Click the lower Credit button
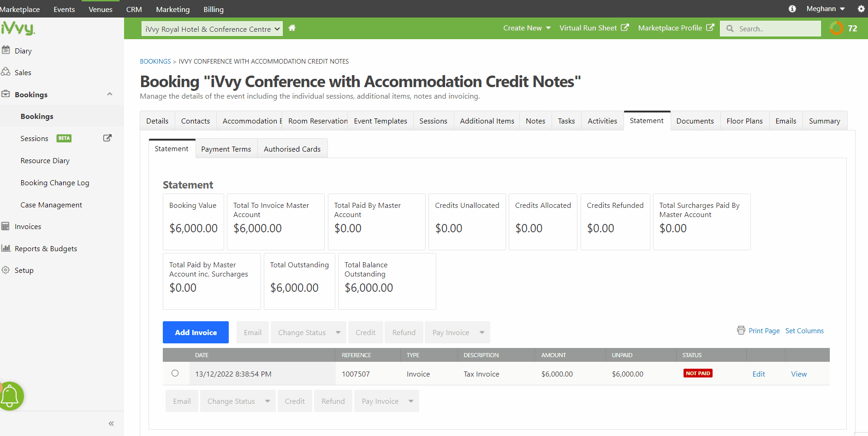The image size is (868, 436). [x=295, y=401]
